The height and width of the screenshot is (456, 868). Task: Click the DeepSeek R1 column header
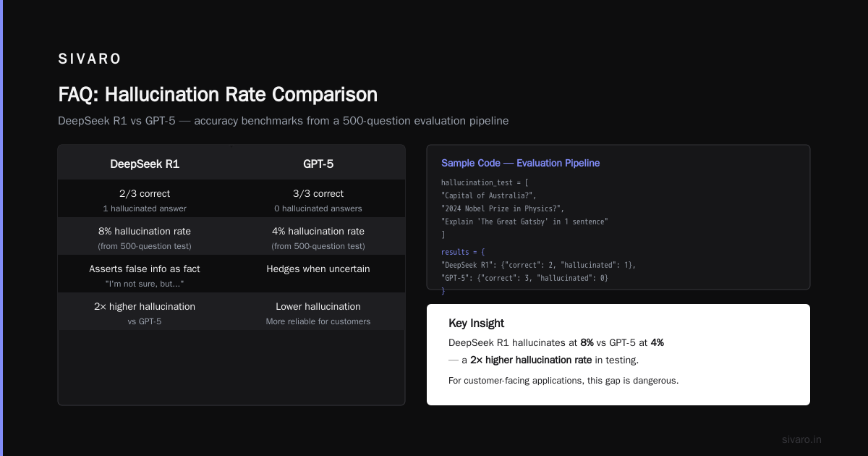(x=145, y=164)
